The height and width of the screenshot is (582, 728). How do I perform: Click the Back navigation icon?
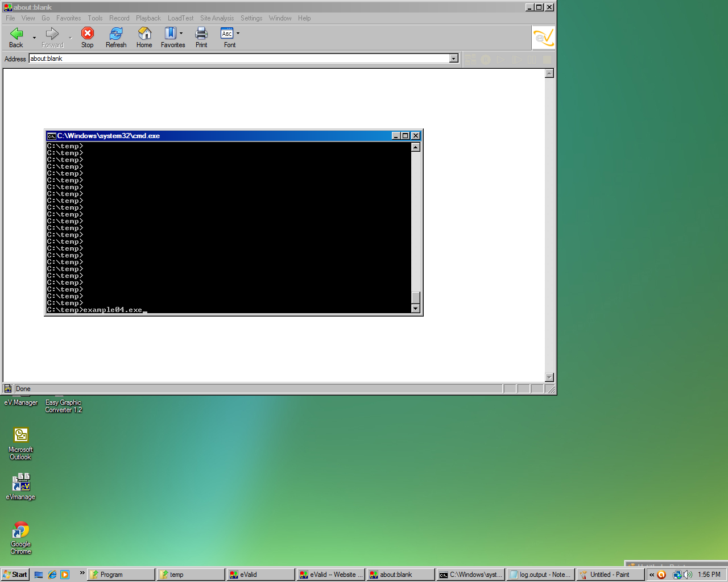click(x=15, y=35)
